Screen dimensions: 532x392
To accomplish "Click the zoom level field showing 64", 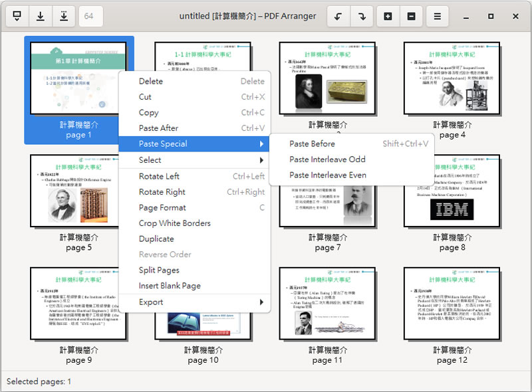I will coord(89,16).
